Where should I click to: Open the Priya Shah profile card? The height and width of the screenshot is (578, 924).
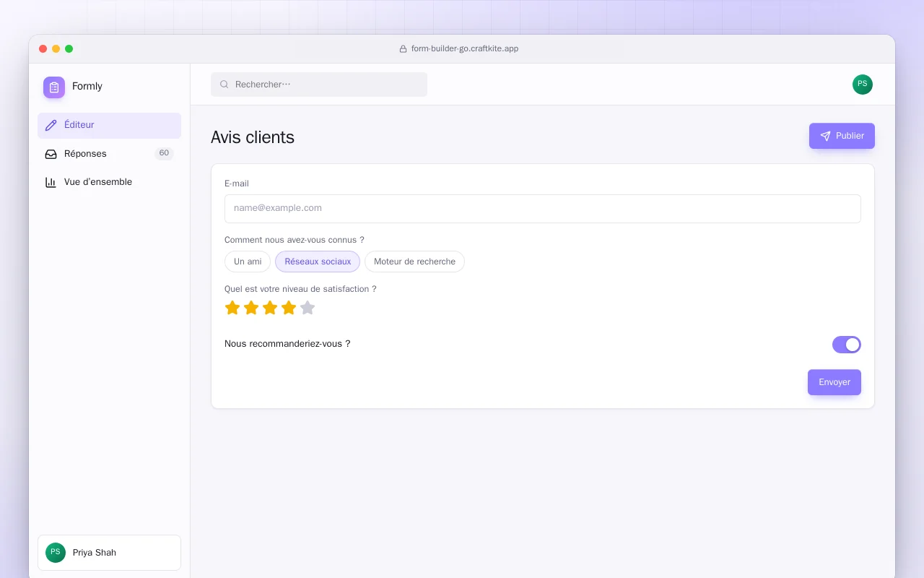point(109,553)
